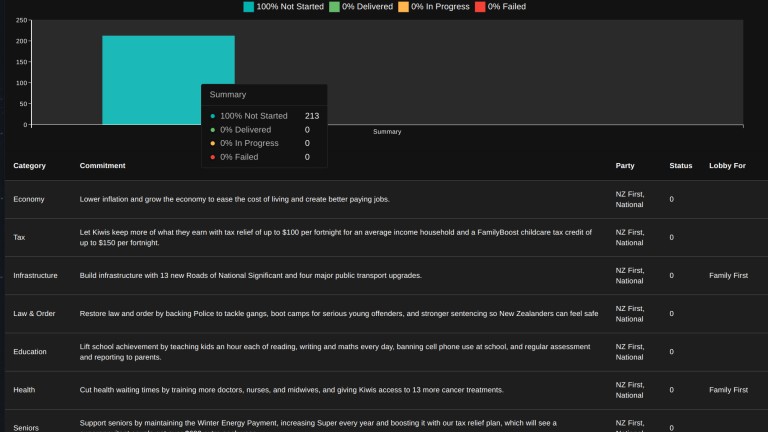The image size is (768, 432).
Task: Select the Tax category cell
Action: click(19, 238)
